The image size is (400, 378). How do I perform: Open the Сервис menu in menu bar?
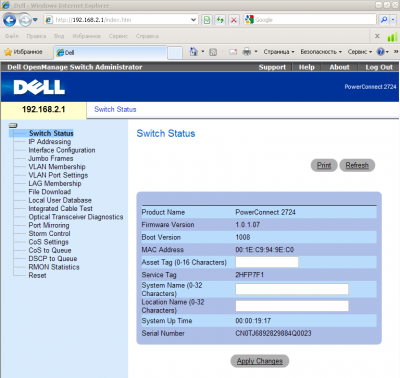(x=118, y=36)
